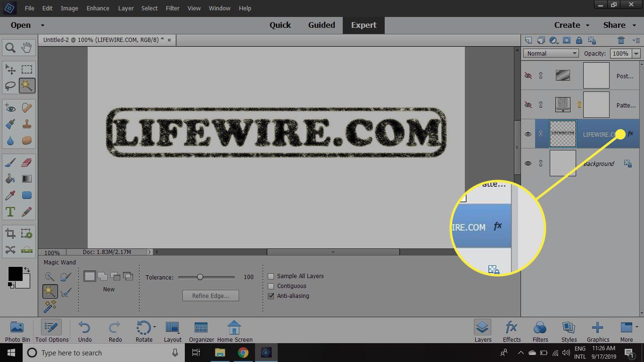Viewport: 644px width, 362px height.
Task: Select the Pencil tool
Action: (x=27, y=211)
